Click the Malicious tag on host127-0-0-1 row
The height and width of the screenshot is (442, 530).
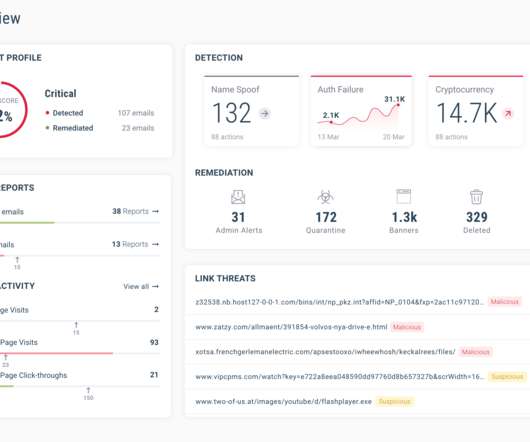coord(505,302)
